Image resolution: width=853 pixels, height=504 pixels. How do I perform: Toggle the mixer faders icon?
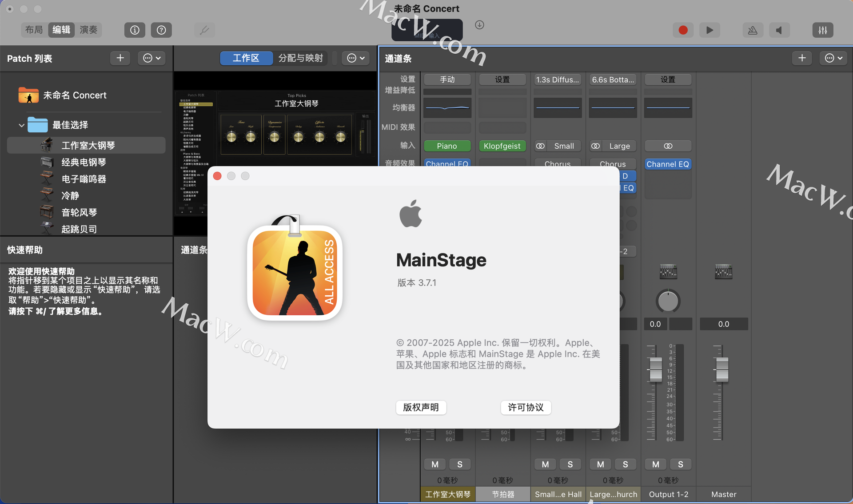[x=823, y=30]
